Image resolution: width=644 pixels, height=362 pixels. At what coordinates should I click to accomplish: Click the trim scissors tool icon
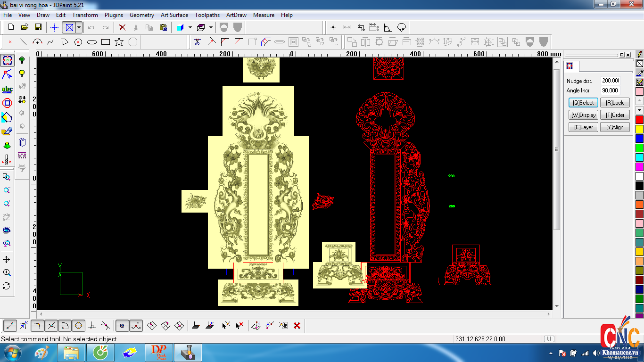(x=198, y=42)
